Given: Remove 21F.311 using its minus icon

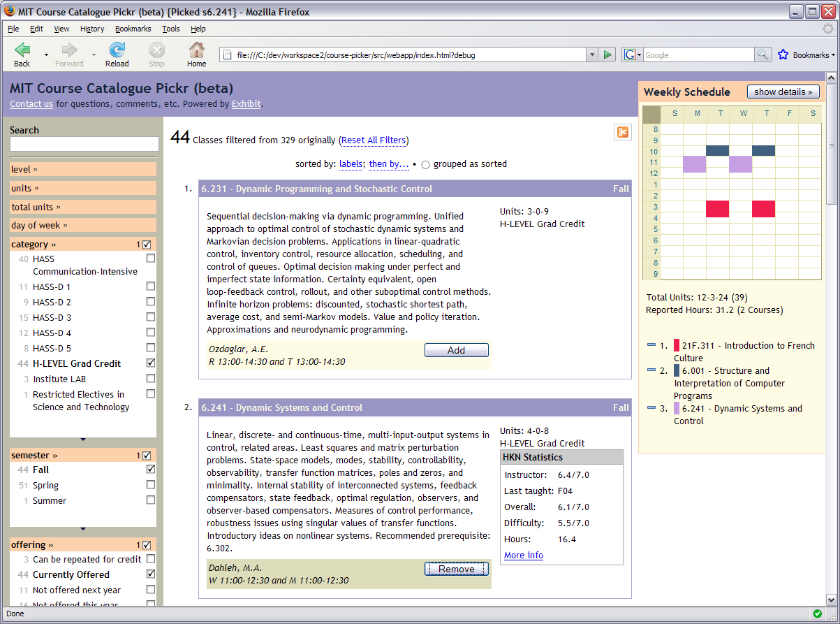Looking at the screenshot, I should tap(651, 345).
